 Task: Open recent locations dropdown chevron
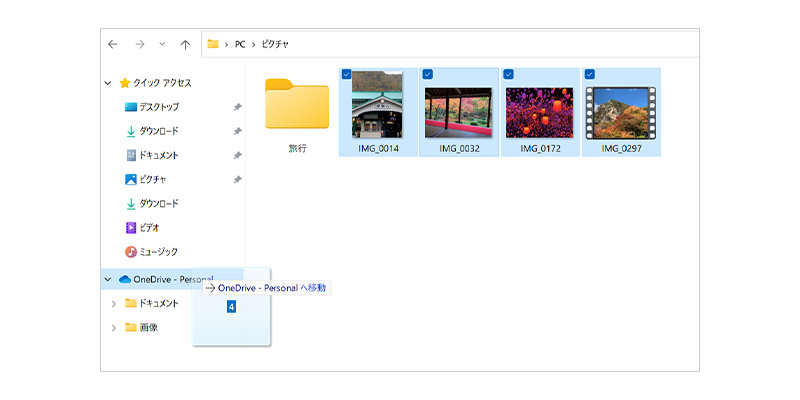pos(162,44)
